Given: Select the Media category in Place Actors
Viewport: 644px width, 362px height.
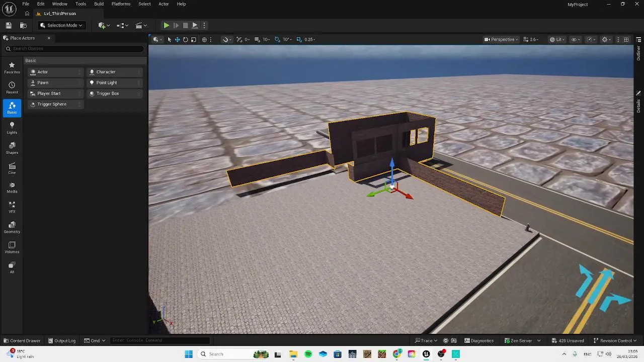Looking at the screenshot, I should (x=12, y=188).
